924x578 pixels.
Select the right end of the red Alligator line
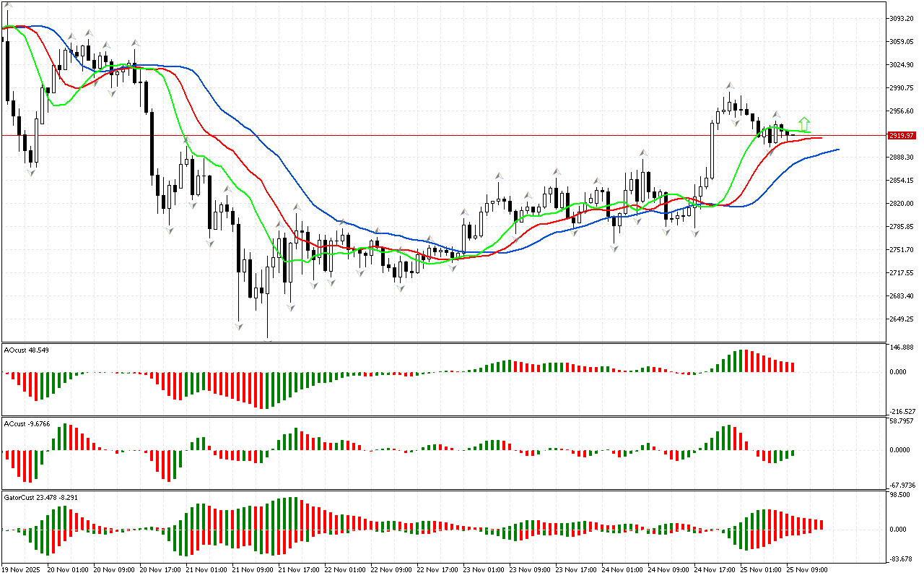point(821,137)
